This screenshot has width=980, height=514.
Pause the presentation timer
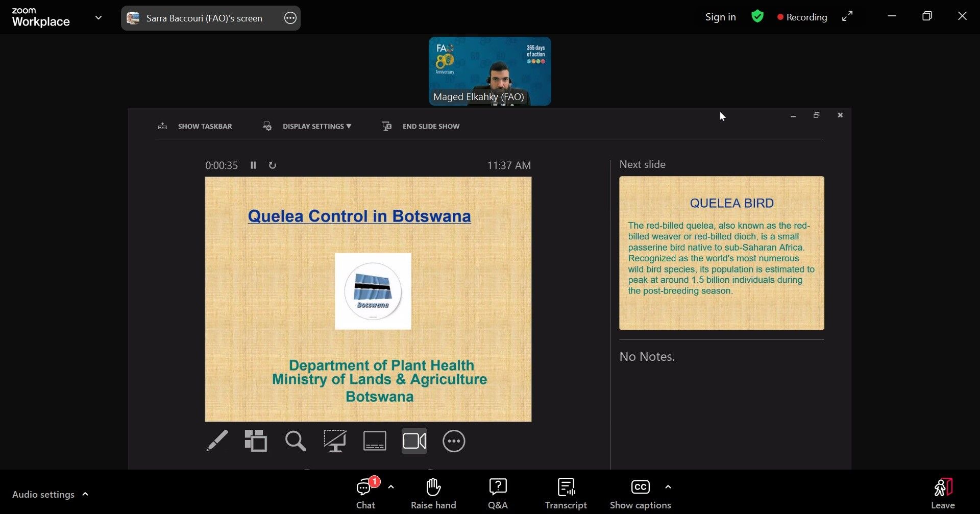click(253, 165)
